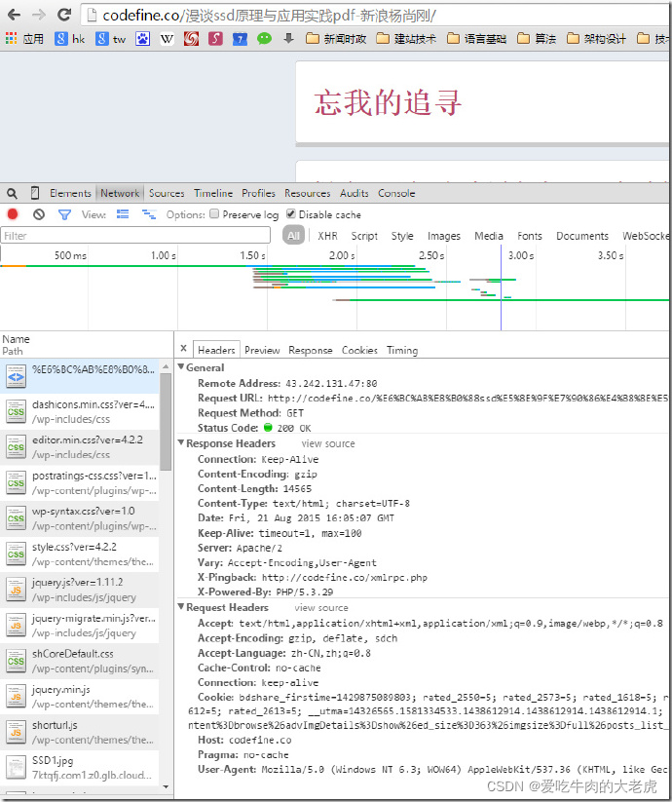Switch to the Timeline panel
The height and width of the screenshot is (802, 672).
(213, 193)
